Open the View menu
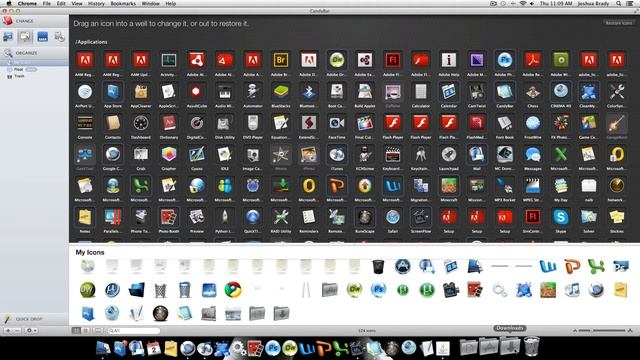The width and height of the screenshot is (640, 360). pyautogui.click(x=77, y=3)
